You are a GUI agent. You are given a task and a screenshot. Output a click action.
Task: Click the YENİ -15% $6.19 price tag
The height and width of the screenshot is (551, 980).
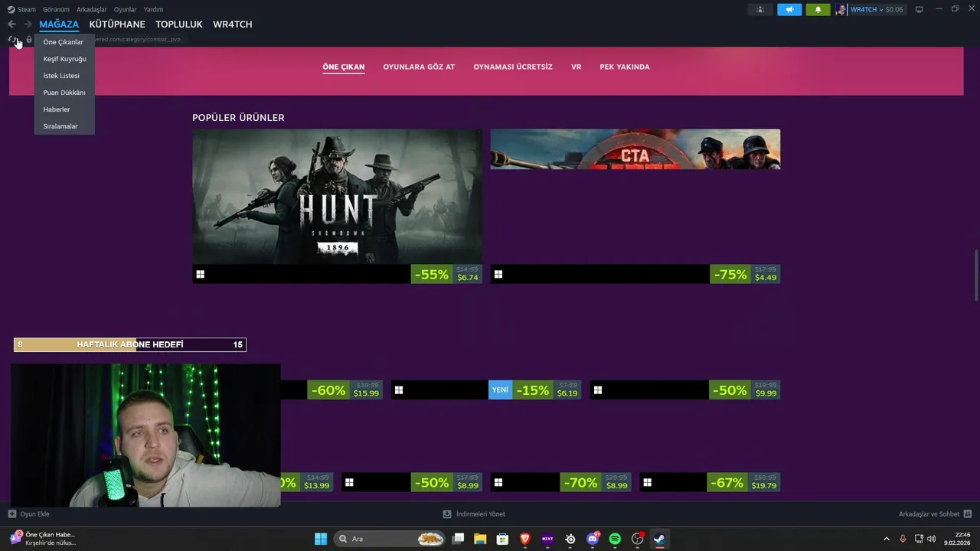click(x=534, y=390)
